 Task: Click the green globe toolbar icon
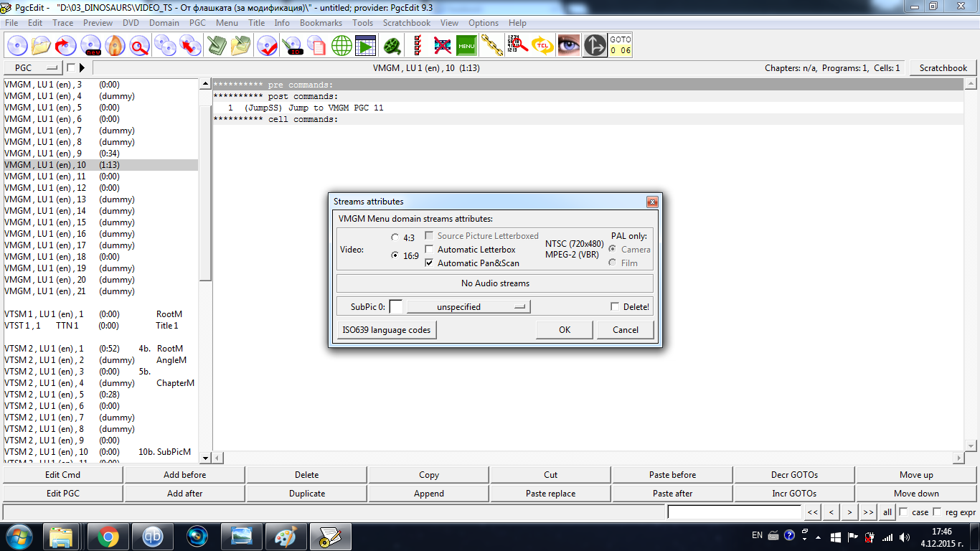341,46
